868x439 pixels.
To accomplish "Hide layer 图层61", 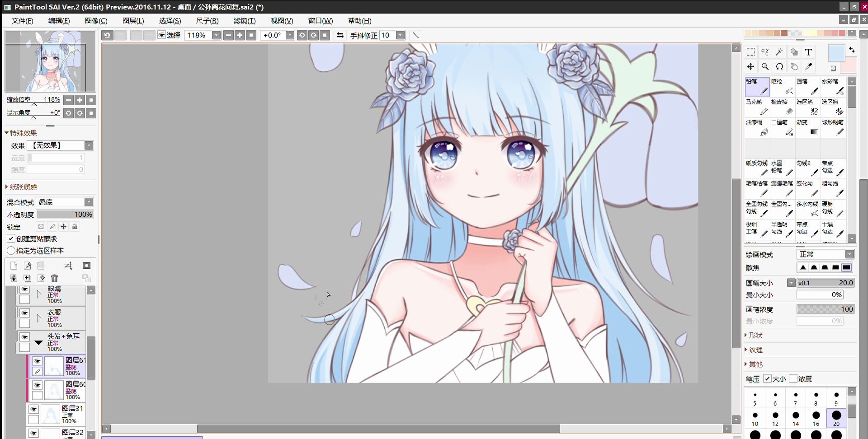I will tap(37, 361).
